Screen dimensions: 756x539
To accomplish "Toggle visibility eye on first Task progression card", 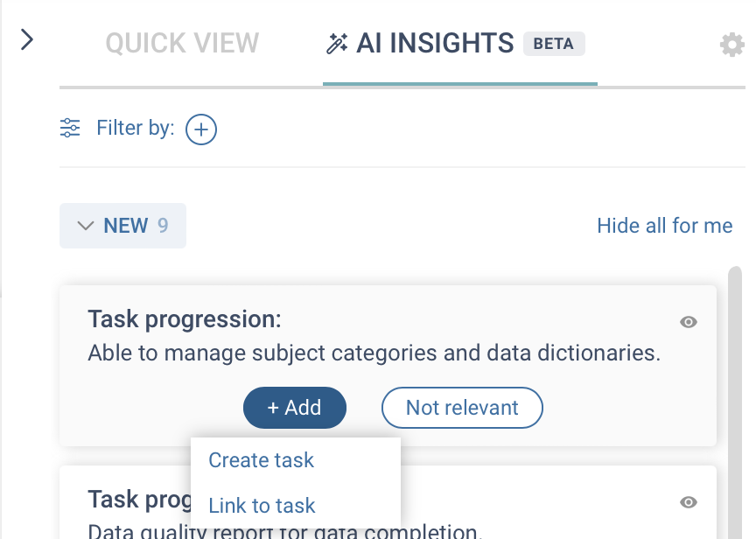I will [x=689, y=322].
